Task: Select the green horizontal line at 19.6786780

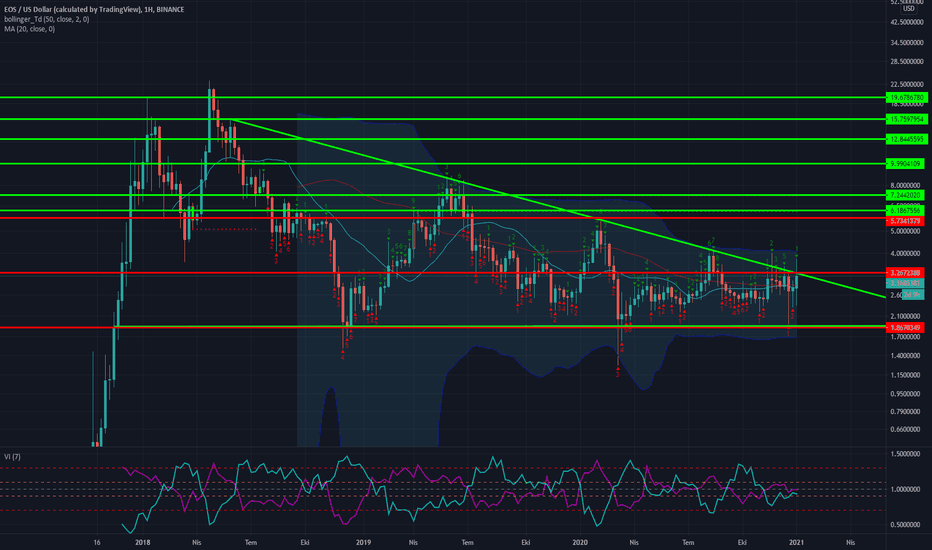Action: [x=443, y=98]
